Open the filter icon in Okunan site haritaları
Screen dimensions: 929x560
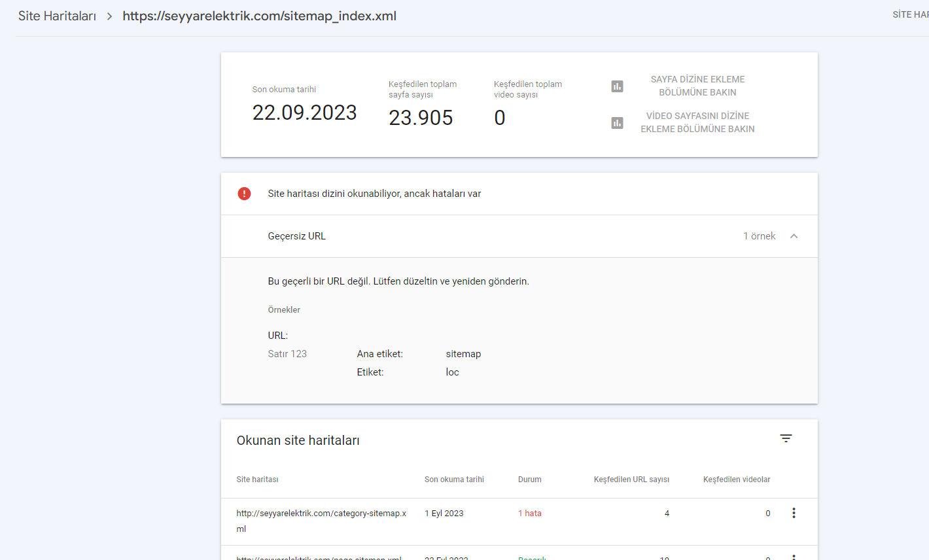pos(786,438)
